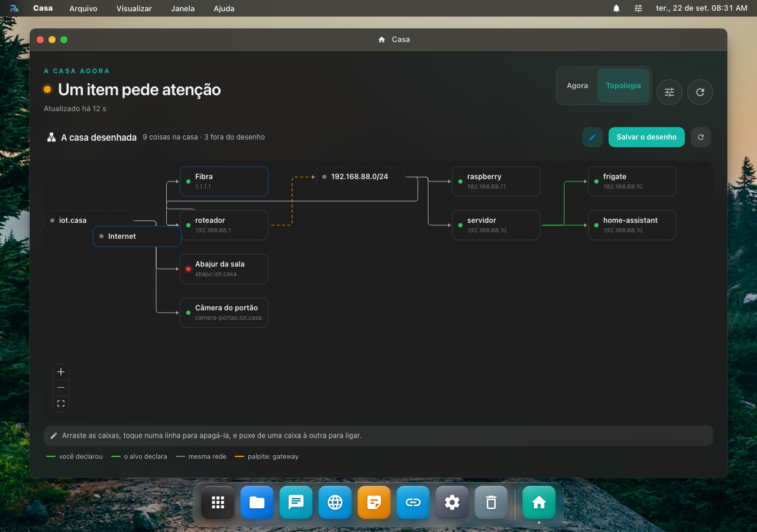Click the "Atualizado há 12 s" status text
The height and width of the screenshot is (532, 757).
click(75, 109)
